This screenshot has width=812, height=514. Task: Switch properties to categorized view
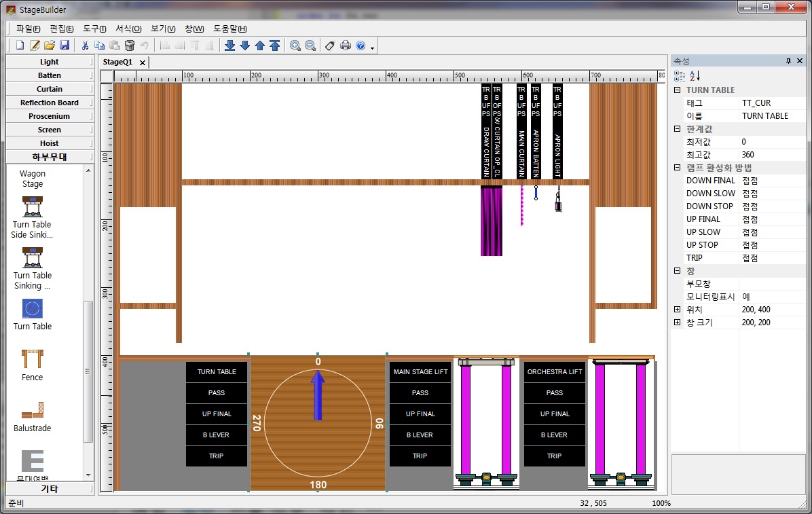(680, 76)
